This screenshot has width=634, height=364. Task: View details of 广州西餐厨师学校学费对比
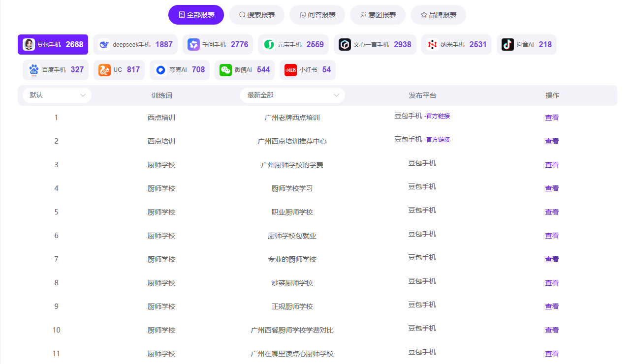click(x=552, y=330)
